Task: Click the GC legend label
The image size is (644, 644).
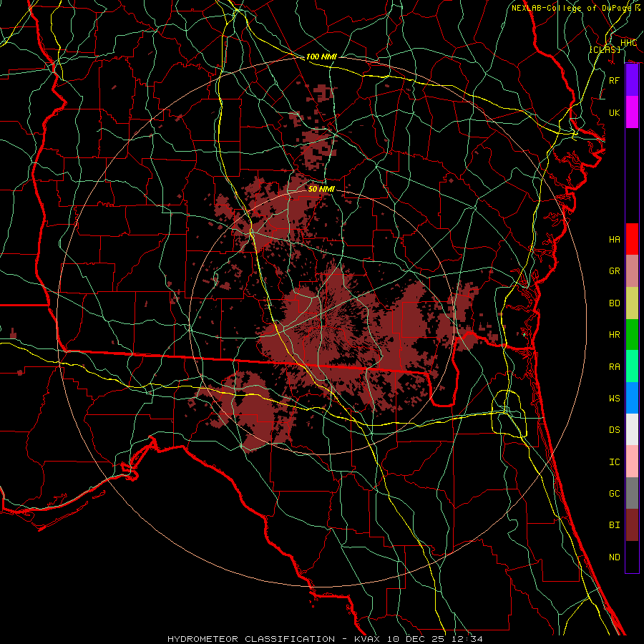Action: [x=615, y=493]
